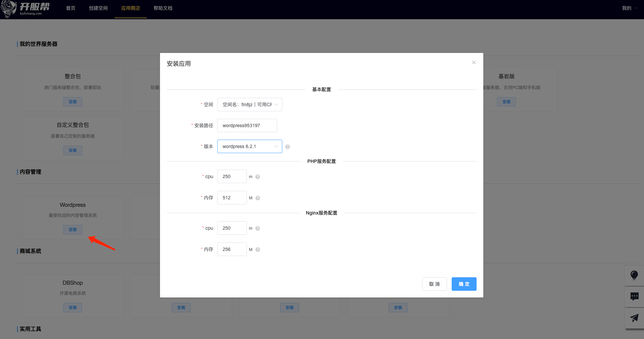Click the 商城系统 section heading
The width and height of the screenshot is (644, 339).
click(x=30, y=251)
